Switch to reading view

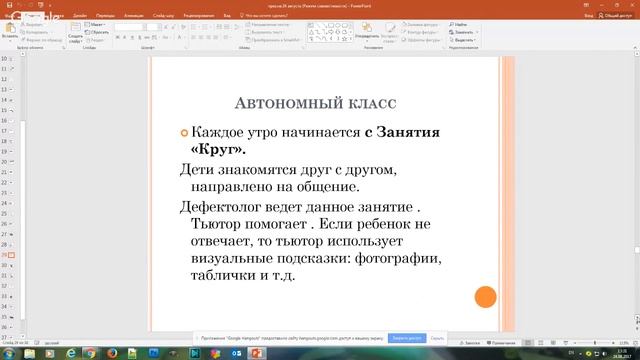(x=553, y=343)
